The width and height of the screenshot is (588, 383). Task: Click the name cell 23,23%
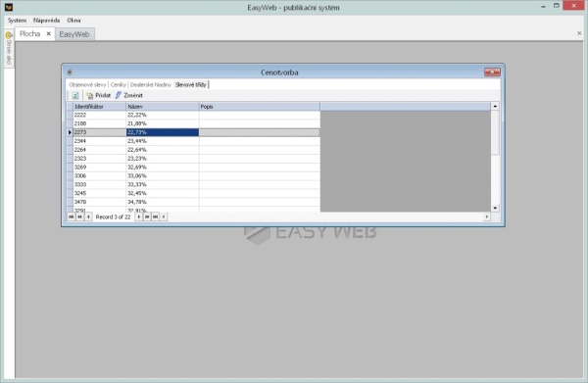pyautogui.click(x=163, y=158)
